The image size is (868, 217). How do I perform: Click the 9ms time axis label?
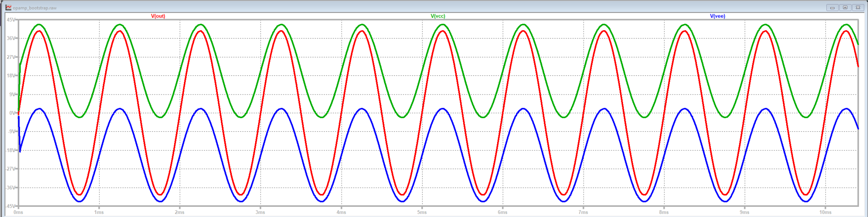(x=745, y=212)
